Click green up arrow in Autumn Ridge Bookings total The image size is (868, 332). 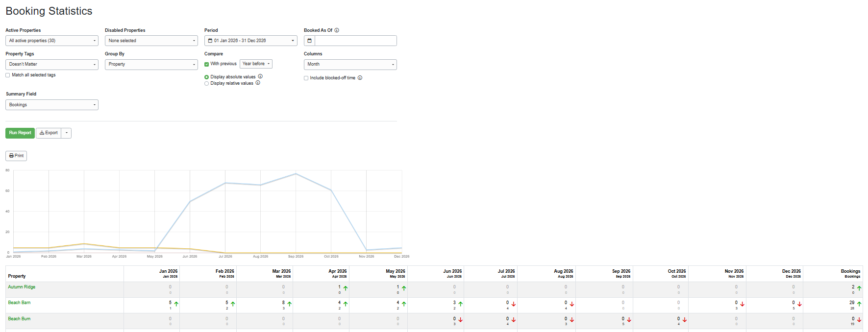point(859,288)
